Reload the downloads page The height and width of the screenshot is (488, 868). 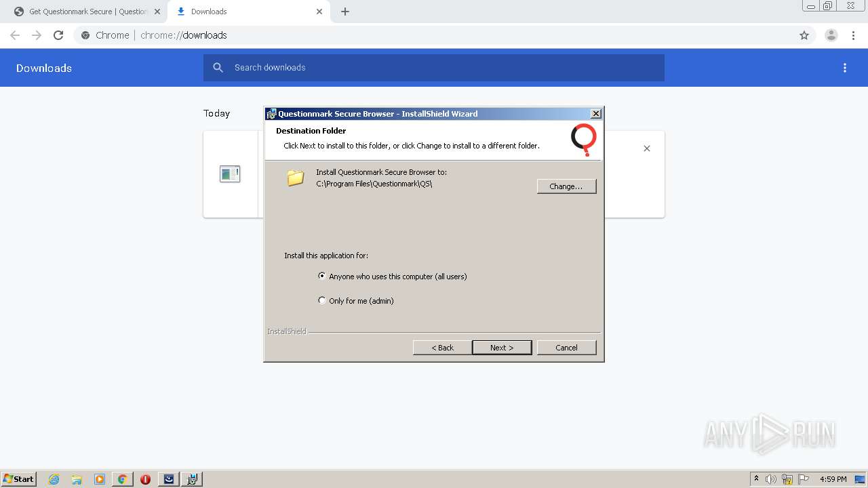click(58, 35)
